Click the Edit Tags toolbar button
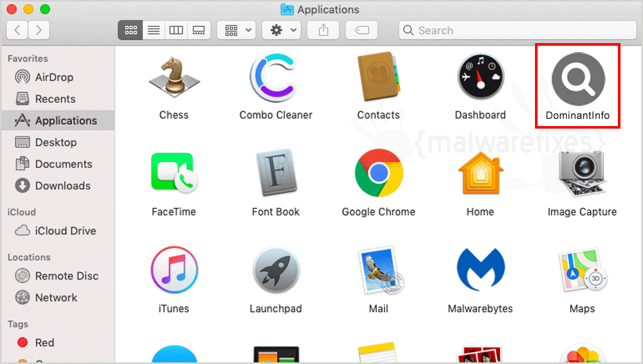This screenshot has width=643, height=364. (x=361, y=30)
